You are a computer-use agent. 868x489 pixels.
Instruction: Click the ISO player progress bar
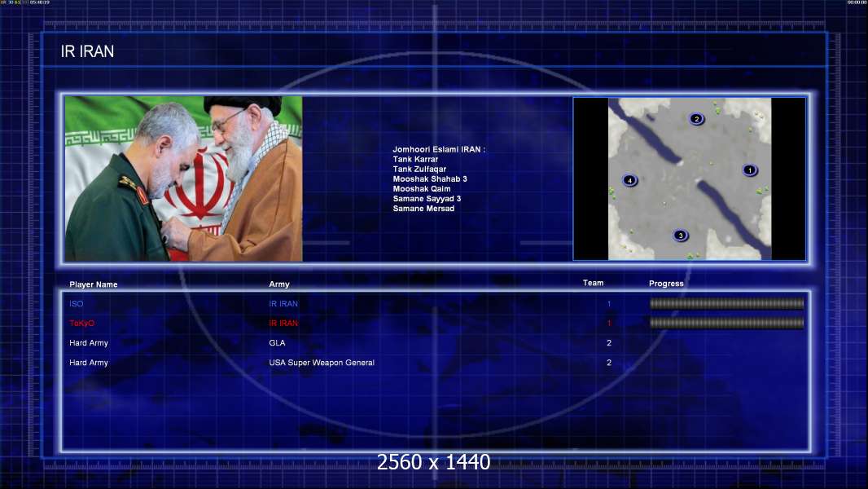point(726,303)
